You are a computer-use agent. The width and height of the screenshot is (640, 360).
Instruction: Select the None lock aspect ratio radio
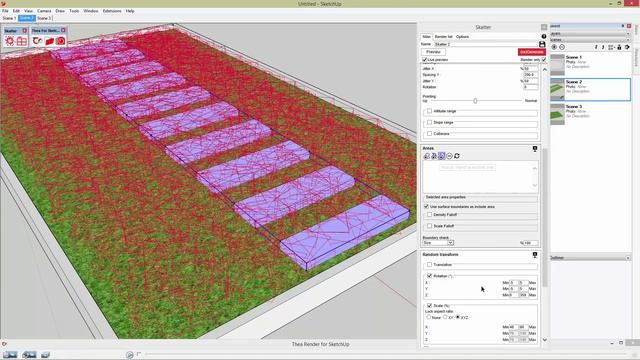[x=429, y=317]
